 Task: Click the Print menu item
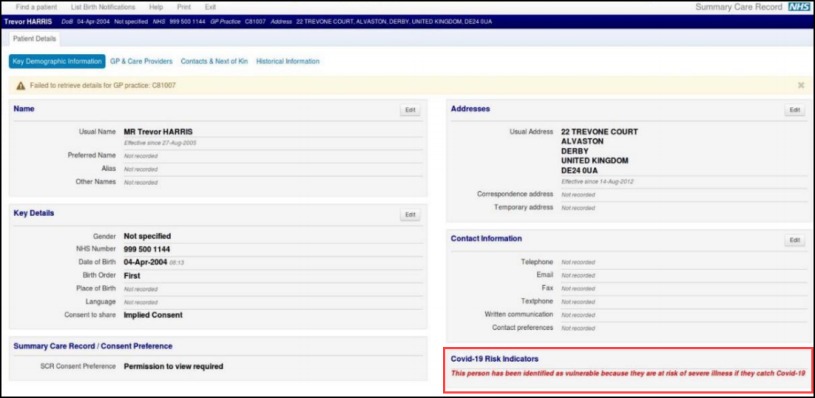coord(183,7)
